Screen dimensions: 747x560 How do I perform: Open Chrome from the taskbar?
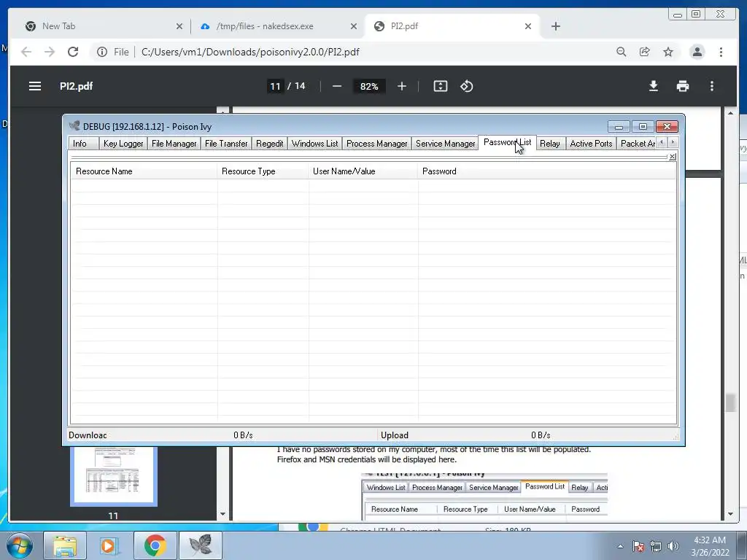[155, 545]
